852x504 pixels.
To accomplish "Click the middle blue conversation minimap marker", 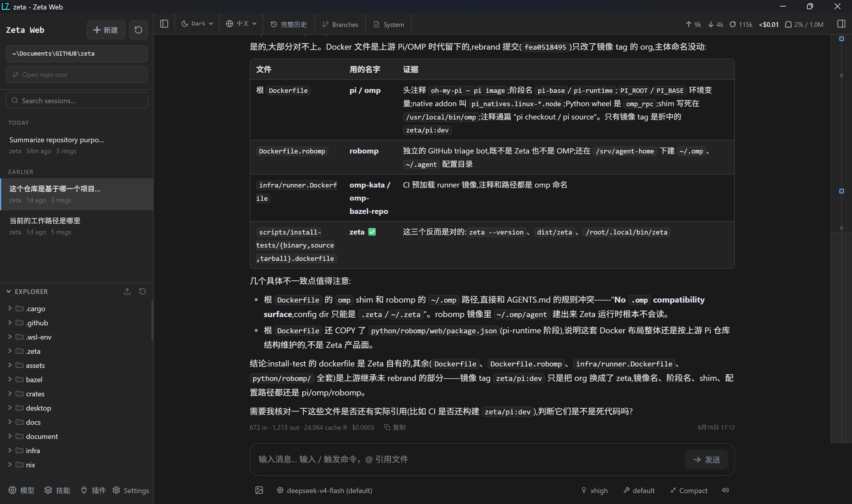I will pos(841,191).
